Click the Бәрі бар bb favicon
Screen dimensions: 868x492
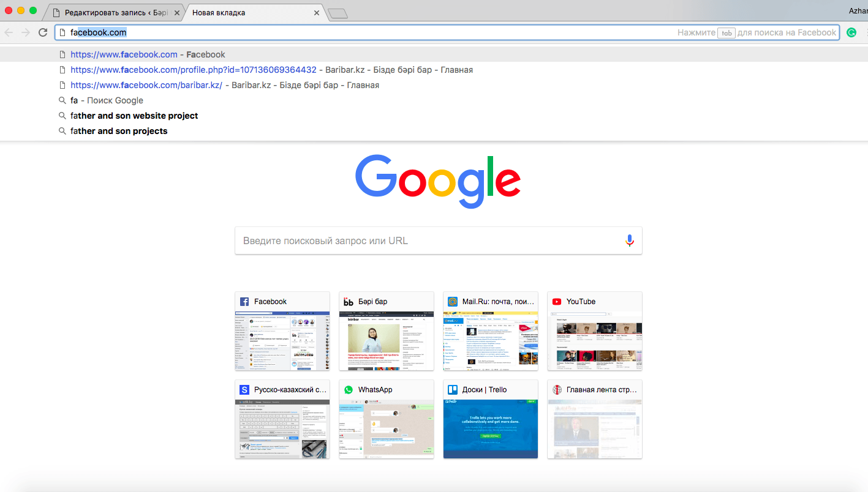click(x=349, y=302)
